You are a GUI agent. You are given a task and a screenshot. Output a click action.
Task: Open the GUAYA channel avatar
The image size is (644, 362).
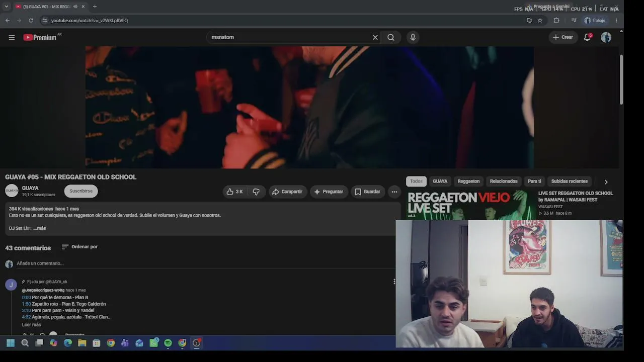(x=12, y=191)
